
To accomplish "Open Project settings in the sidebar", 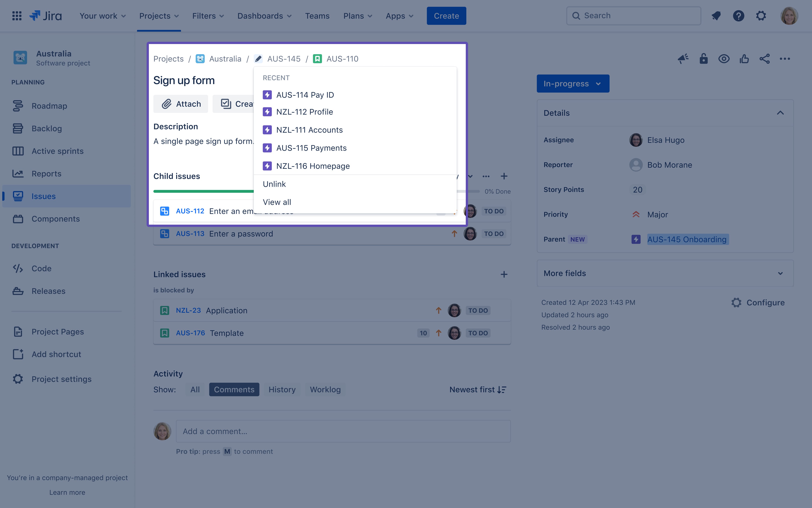I will tap(66, 379).
